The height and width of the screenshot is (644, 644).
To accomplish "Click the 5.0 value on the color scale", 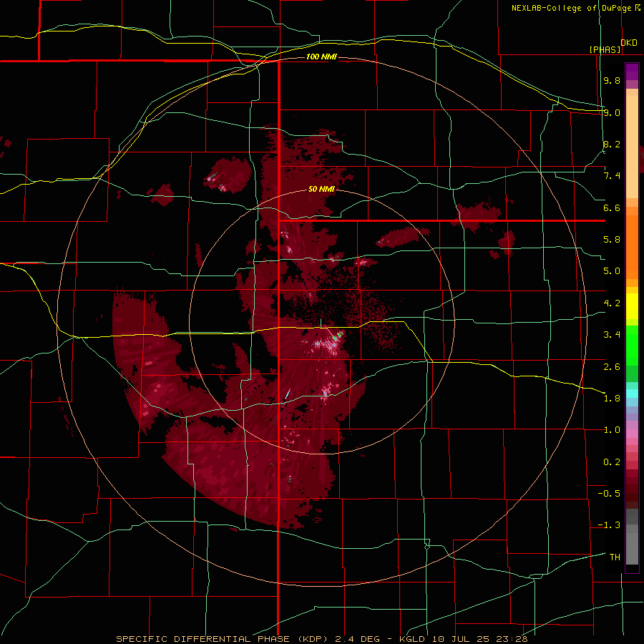I will 612,271.
